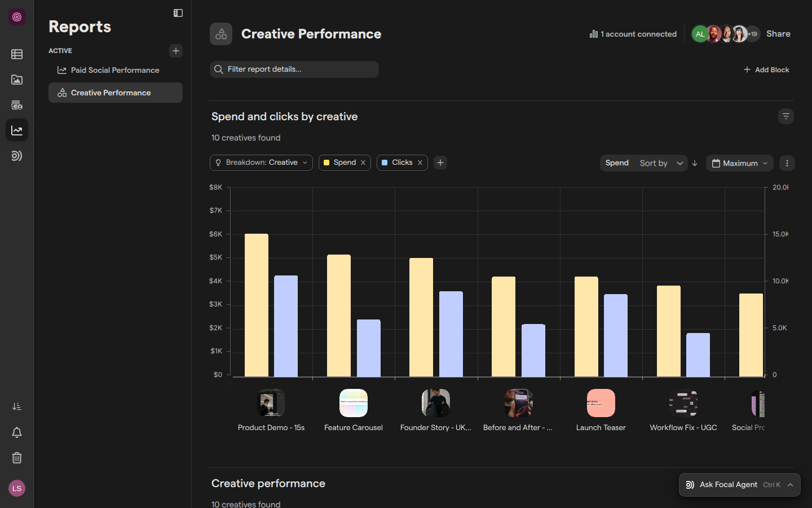Remove the Clicks metric chip
This screenshot has height=508, width=812.
tap(420, 163)
